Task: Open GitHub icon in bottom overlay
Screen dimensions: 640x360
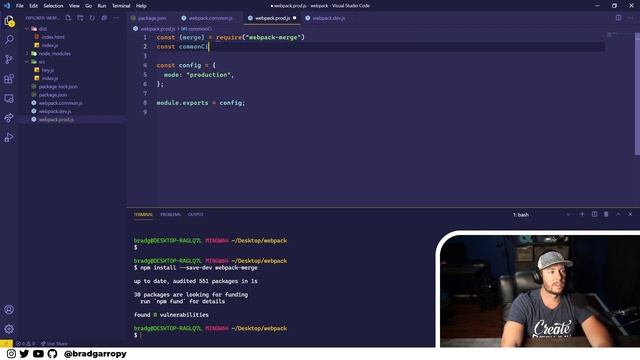Action: (x=52, y=354)
